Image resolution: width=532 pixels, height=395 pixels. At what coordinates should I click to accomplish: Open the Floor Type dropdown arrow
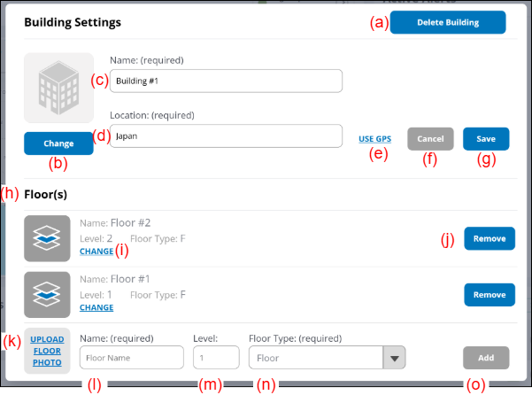[x=394, y=357]
